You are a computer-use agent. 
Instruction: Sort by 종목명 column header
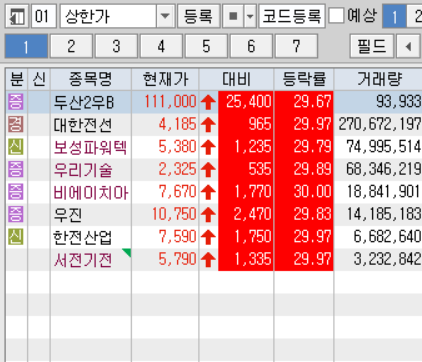coord(91,79)
